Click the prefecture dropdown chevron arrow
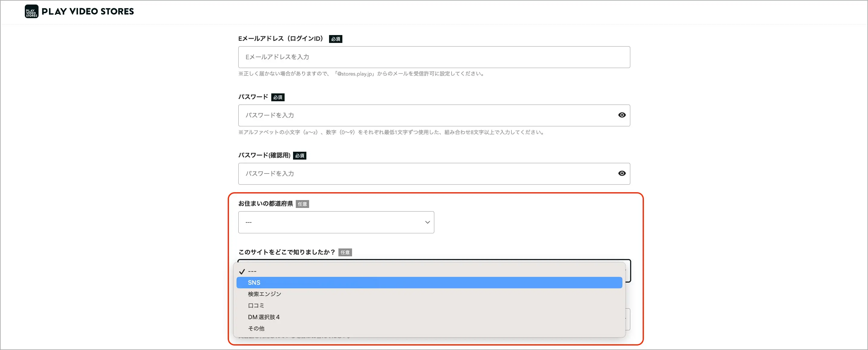 (427, 222)
